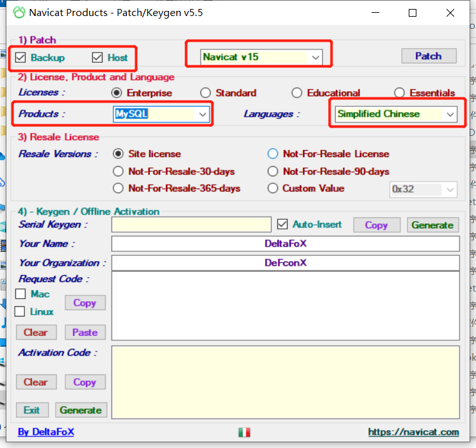Viewport: 476px width, 448px height.
Task: Click the Exit button
Action: click(32, 410)
